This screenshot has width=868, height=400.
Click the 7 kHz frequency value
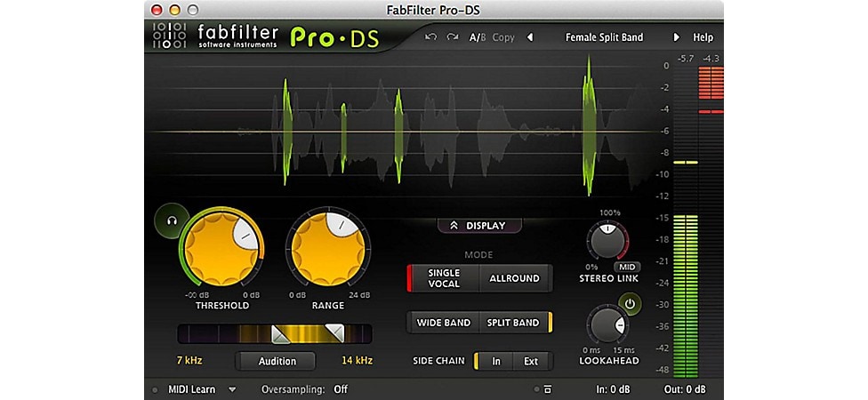point(189,361)
